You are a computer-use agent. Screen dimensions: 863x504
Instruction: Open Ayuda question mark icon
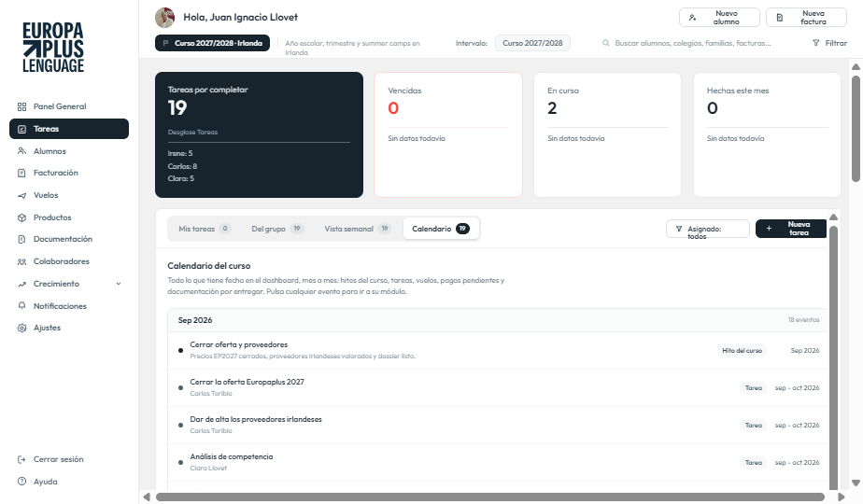(22, 482)
